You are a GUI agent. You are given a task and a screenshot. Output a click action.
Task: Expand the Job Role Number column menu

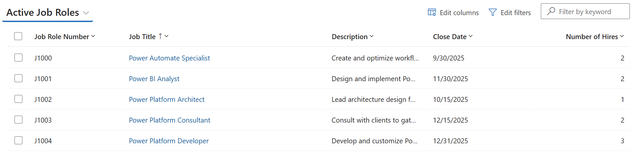point(93,36)
